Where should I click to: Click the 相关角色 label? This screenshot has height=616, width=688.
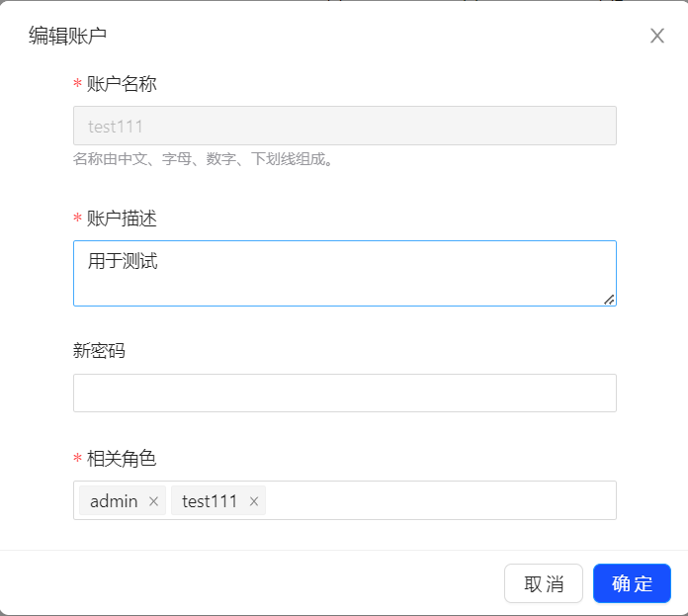[122, 459]
